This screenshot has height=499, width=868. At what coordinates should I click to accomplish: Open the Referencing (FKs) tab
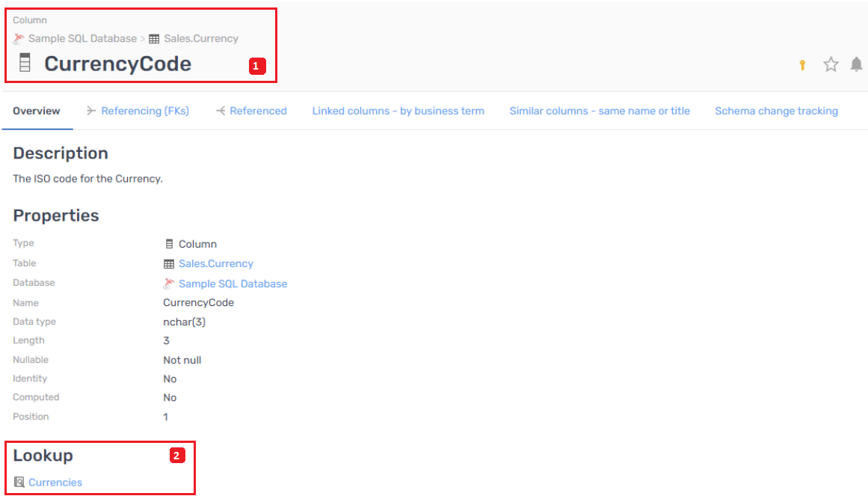144,111
